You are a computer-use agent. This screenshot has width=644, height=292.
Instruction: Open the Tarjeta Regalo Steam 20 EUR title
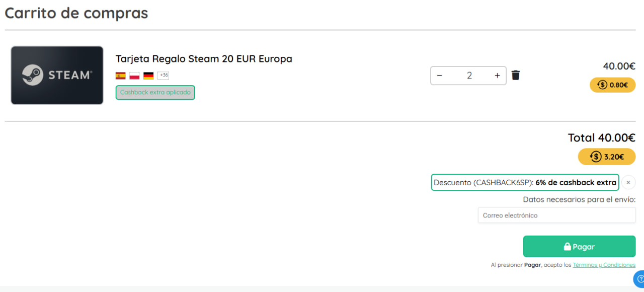(x=204, y=59)
